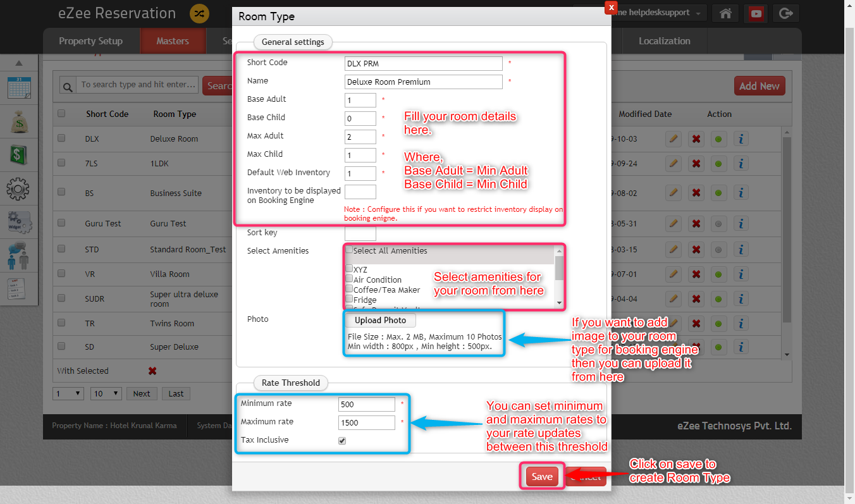Check the XYZ amenity checkbox
The image size is (855, 504).
point(349,269)
